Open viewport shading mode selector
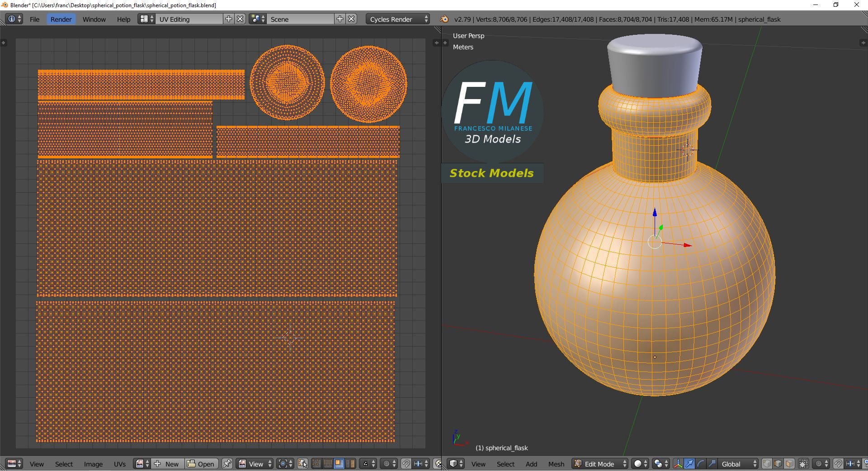This screenshot has width=868, height=471. coord(640,464)
